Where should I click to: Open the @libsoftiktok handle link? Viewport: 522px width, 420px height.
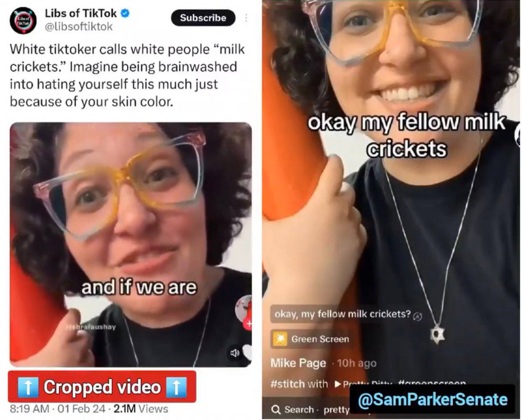pyautogui.click(x=79, y=27)
